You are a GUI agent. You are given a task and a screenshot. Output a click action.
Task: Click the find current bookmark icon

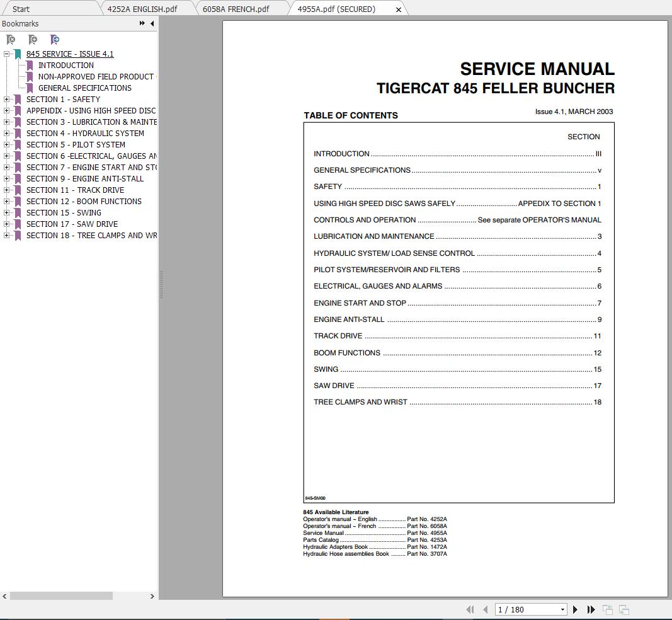(x=54, y=40)
